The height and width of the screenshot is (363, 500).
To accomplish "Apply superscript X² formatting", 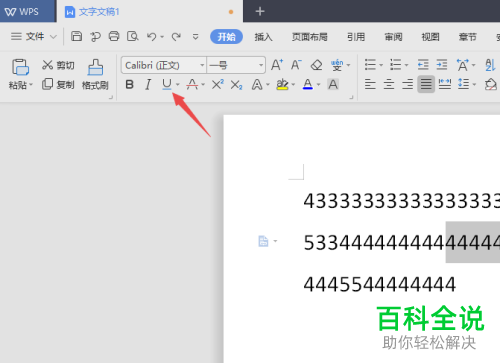I will click(218, 84).
